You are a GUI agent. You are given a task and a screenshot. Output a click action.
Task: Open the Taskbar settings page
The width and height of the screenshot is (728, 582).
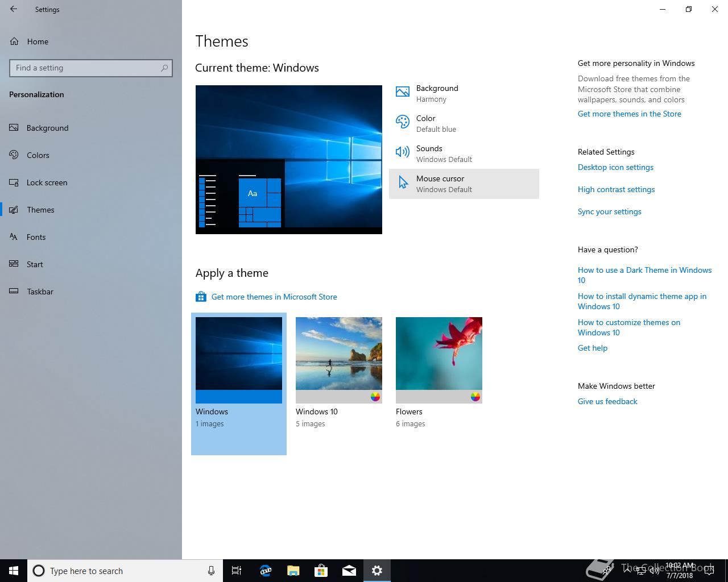(x=91, y=292)
